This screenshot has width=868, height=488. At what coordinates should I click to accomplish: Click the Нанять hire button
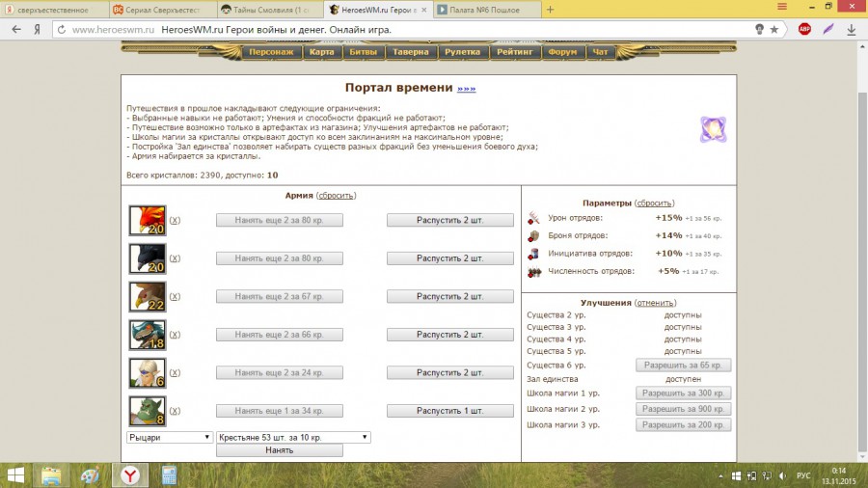pyautogui.click(x=280, y=450)
